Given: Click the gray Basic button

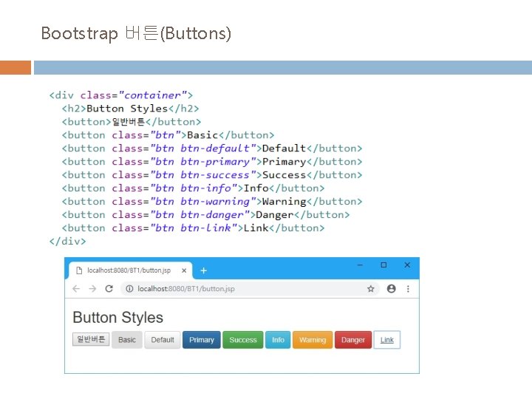Looking at the screenshot, I should (x=127, y=340).
